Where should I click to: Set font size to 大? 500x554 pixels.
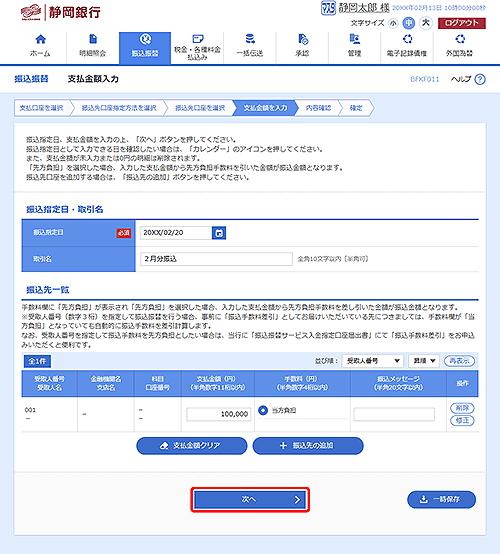[426, 23]
